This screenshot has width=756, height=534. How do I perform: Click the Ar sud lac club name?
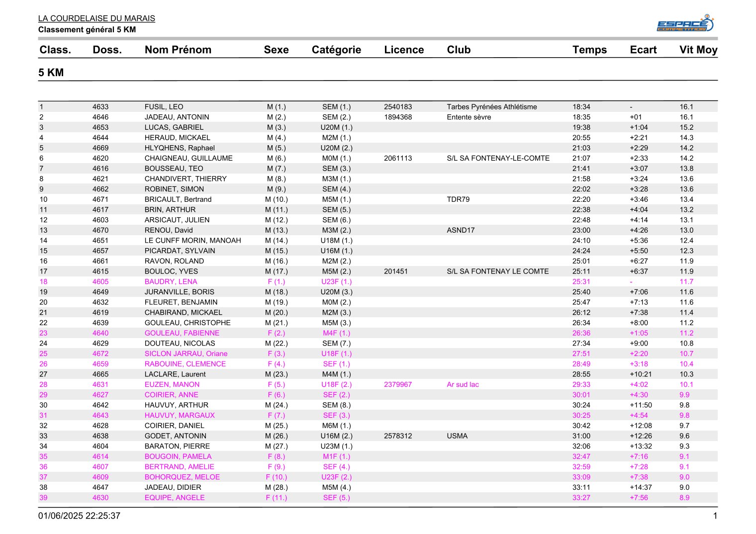(463, 384)
